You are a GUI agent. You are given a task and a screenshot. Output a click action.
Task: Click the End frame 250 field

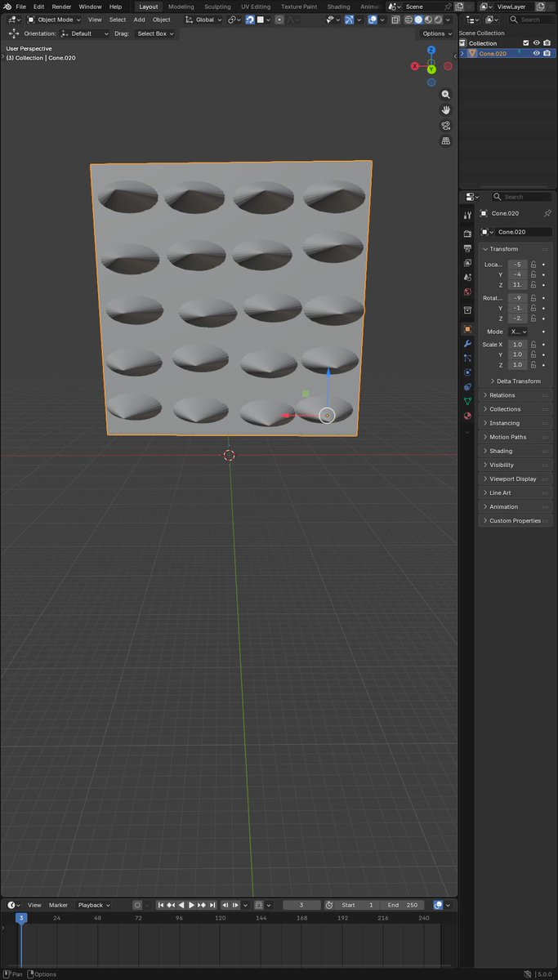tap(403, 905)
